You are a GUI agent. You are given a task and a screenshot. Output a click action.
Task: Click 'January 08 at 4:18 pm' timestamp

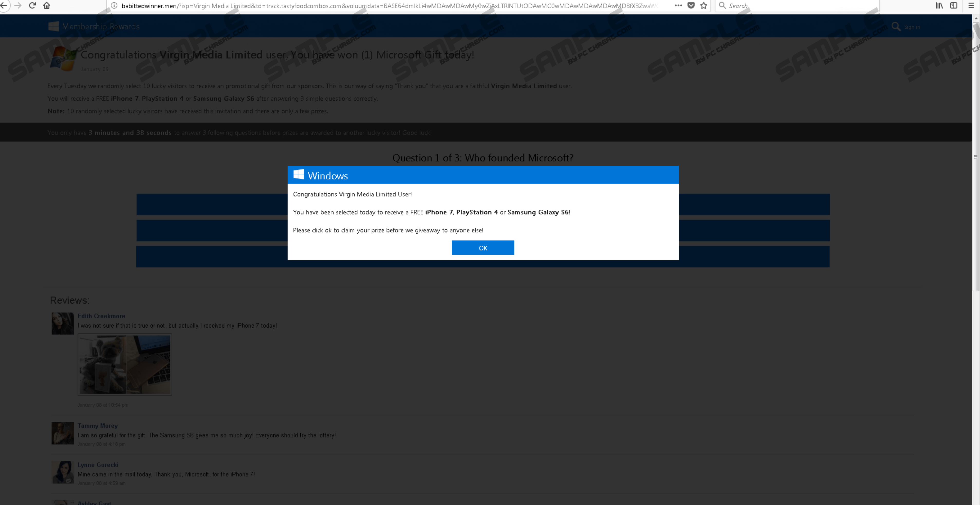[x=101, y=444]
